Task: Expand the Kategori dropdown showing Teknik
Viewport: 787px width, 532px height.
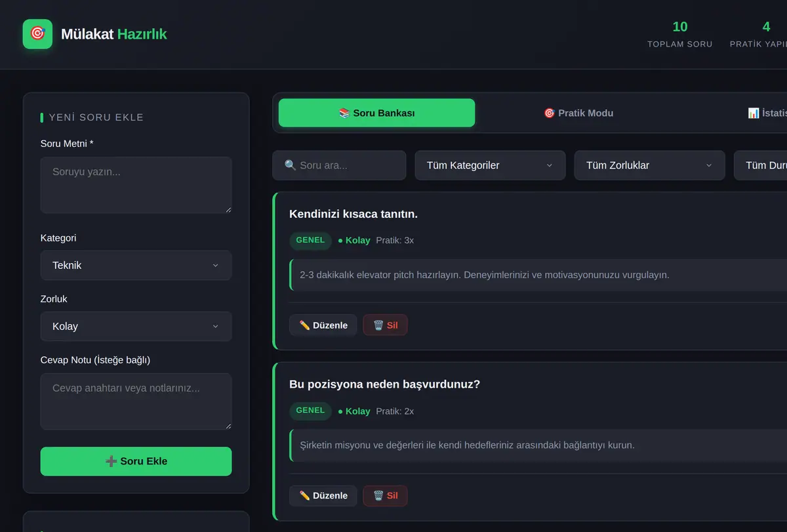Action: [136, 266]
